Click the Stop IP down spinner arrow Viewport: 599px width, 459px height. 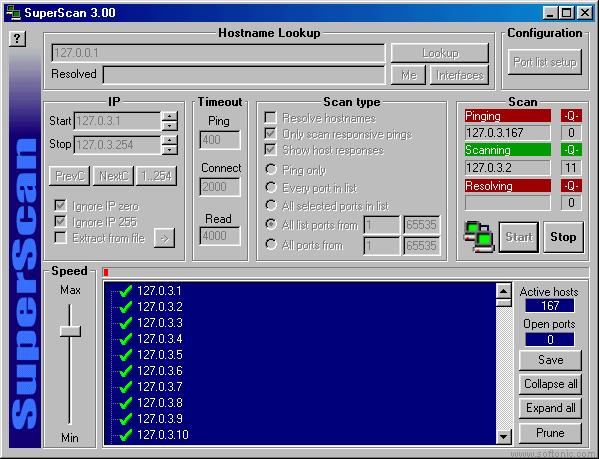click(169, 149)
